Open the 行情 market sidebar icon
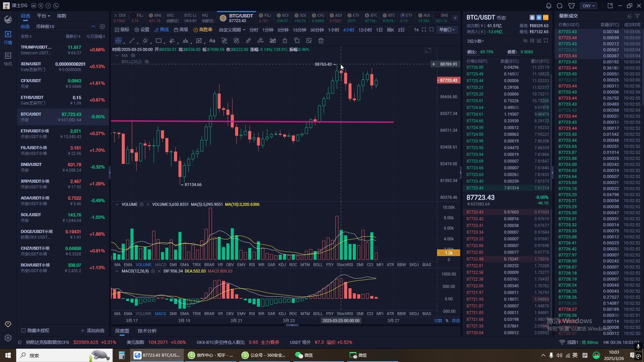This screenshot has height=362, width=644. [x=8, y=38]
